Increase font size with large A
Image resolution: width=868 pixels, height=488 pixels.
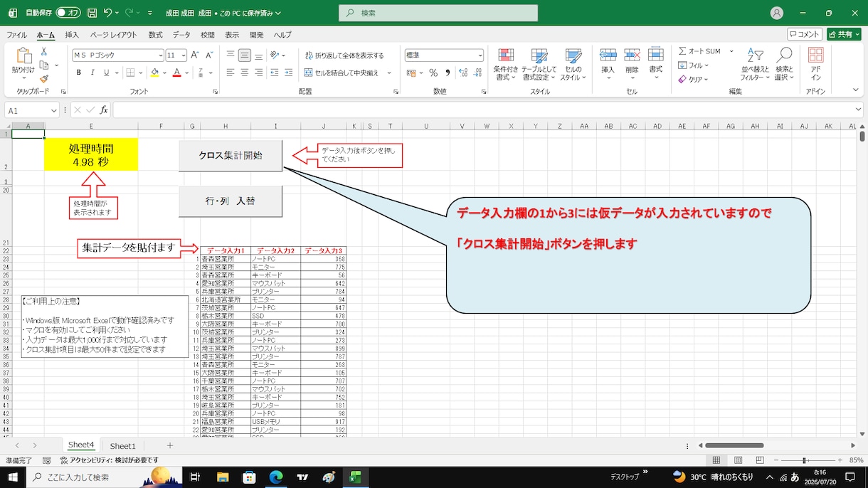click(x=195, y=55)
